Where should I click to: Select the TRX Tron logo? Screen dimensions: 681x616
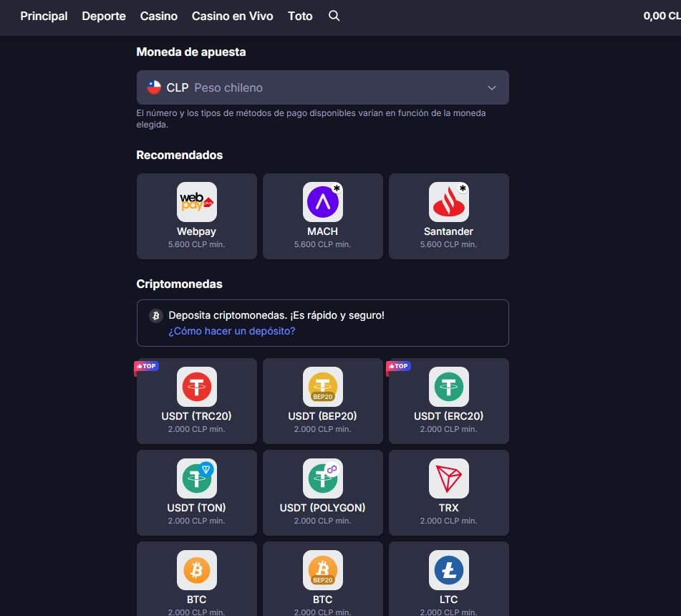(x=449, y=478)
